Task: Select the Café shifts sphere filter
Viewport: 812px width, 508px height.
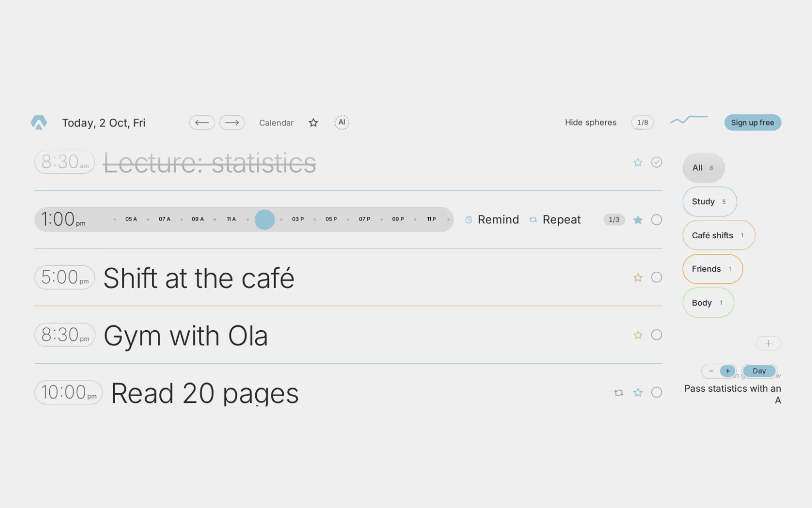Action: (x=719, y=235)
